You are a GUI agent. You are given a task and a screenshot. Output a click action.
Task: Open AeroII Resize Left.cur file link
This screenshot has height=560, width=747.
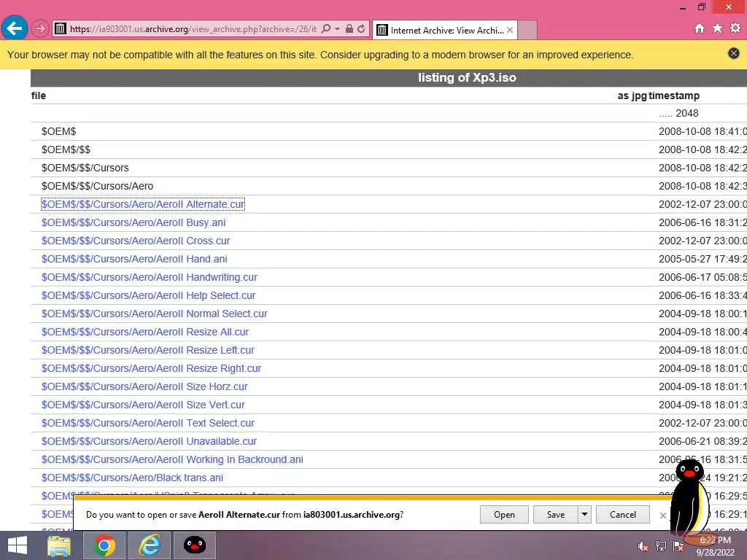pyautogui.click(x=147, y=351)
